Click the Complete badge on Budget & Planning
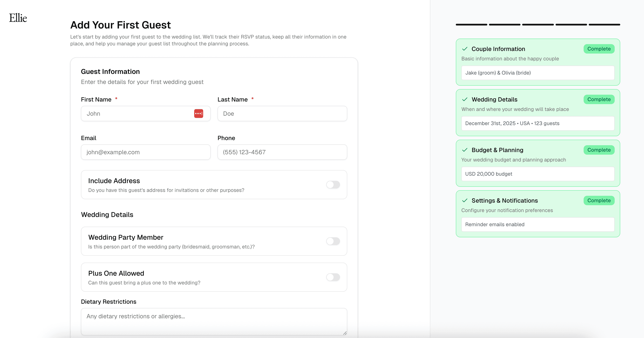 599,150
